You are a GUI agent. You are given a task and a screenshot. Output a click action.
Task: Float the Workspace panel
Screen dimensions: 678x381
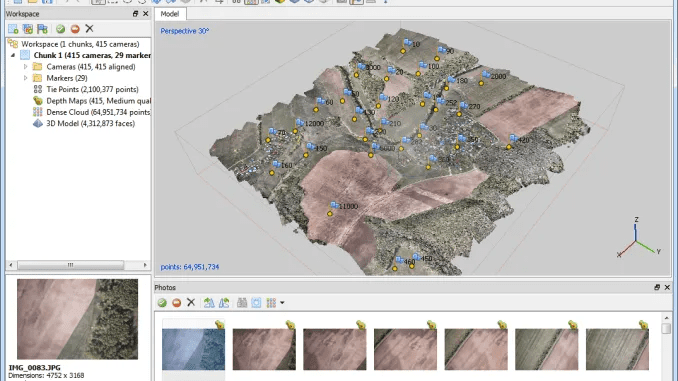click(135, 14)
